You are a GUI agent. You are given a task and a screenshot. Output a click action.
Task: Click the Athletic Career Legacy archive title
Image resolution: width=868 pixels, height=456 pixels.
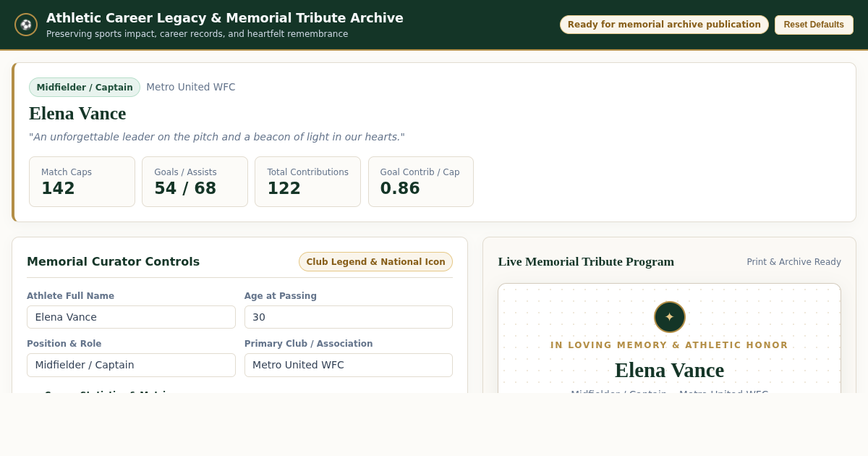225,18
